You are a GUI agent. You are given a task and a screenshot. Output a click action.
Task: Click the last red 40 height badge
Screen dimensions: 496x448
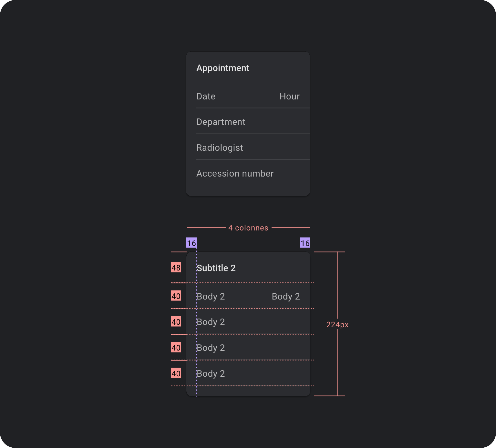click(176, 373)
